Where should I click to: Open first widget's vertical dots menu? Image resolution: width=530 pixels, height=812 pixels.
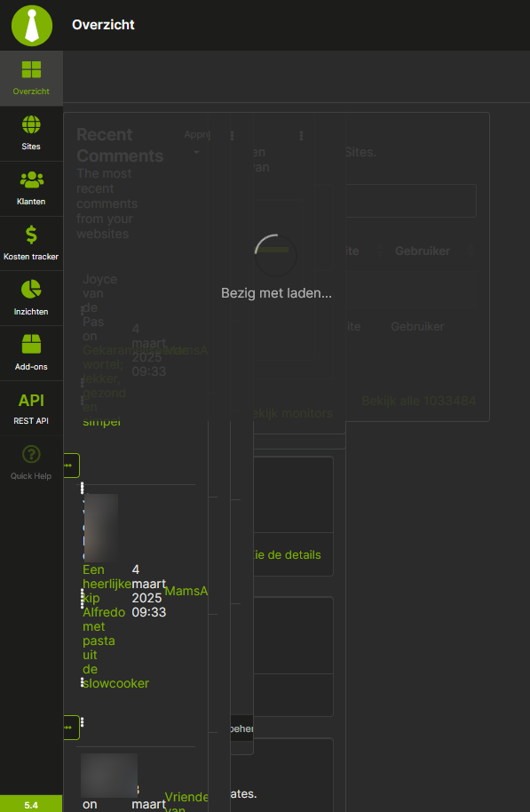tap(232, 136)
